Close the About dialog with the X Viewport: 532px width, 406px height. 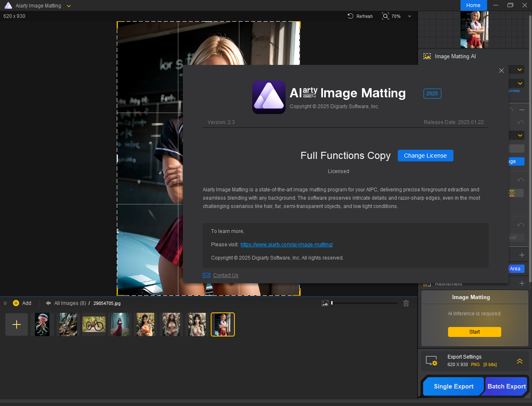coord(501,71)
